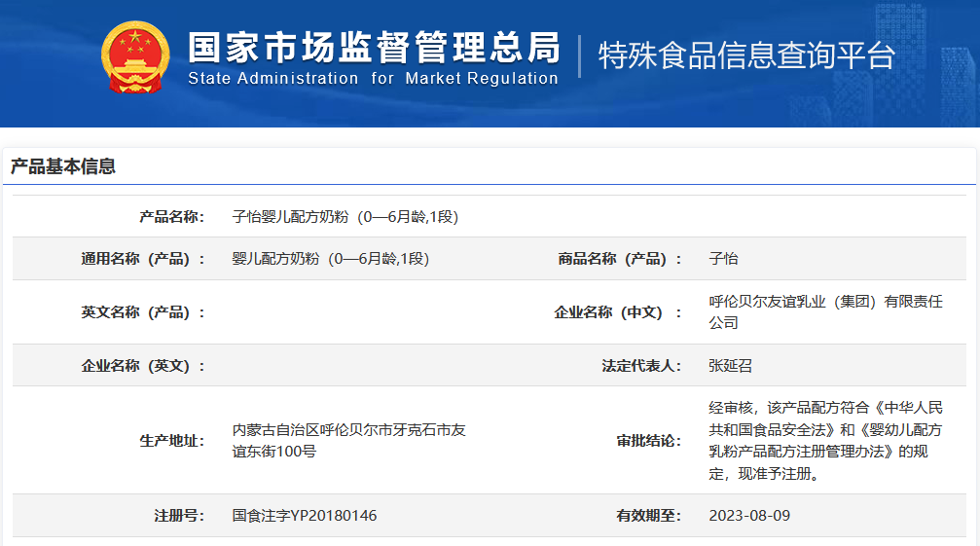Click the national emblem logo
Screen dimensions: 980x546
(x=135, y=57)
